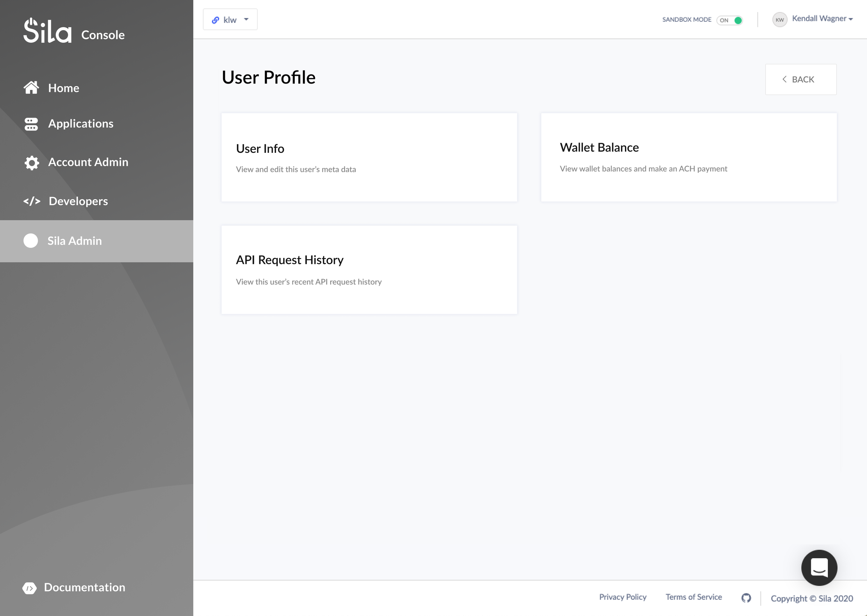867x616 pixels.
Task: Select the Developers sidebar item
Action: 78,201
